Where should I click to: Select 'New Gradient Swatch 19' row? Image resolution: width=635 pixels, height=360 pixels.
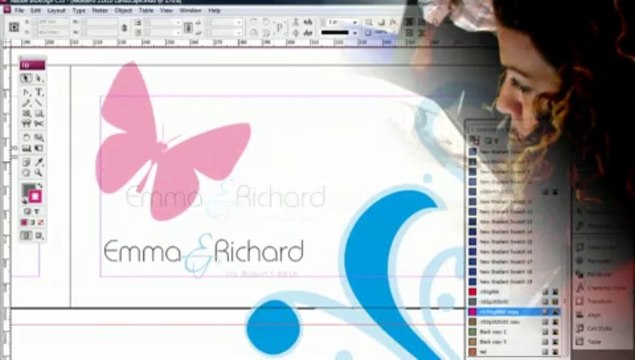coord(514,281)
